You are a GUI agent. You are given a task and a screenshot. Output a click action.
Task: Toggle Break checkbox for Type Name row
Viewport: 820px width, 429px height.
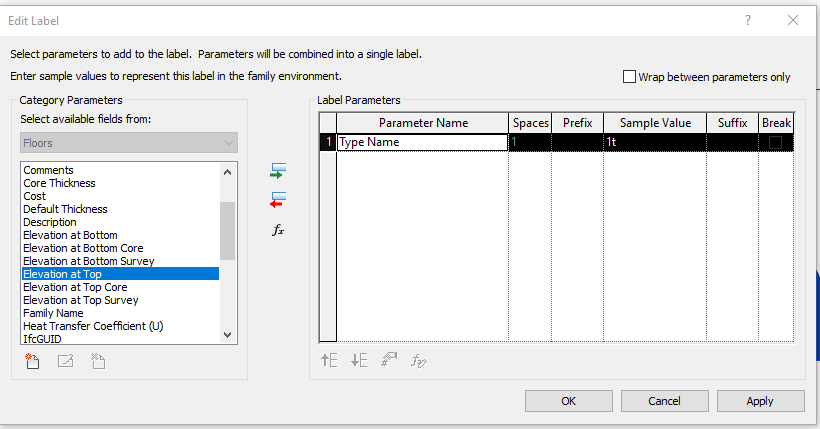(x=776, y=142)
